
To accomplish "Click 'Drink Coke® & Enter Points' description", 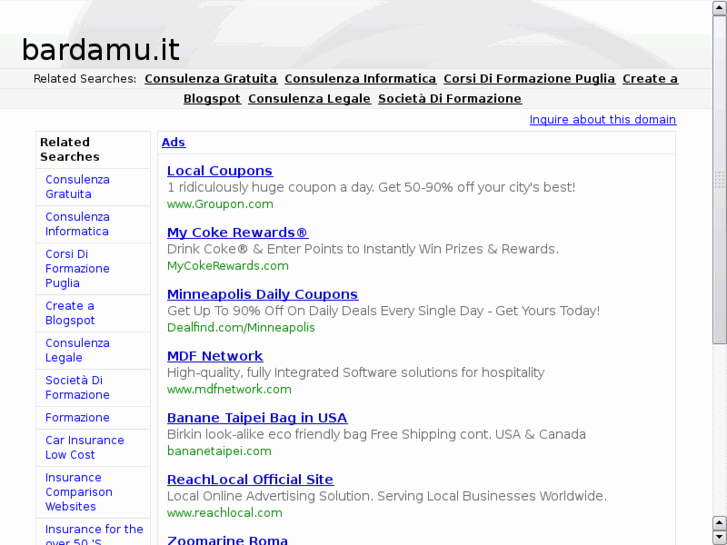I will coord(363,249).
